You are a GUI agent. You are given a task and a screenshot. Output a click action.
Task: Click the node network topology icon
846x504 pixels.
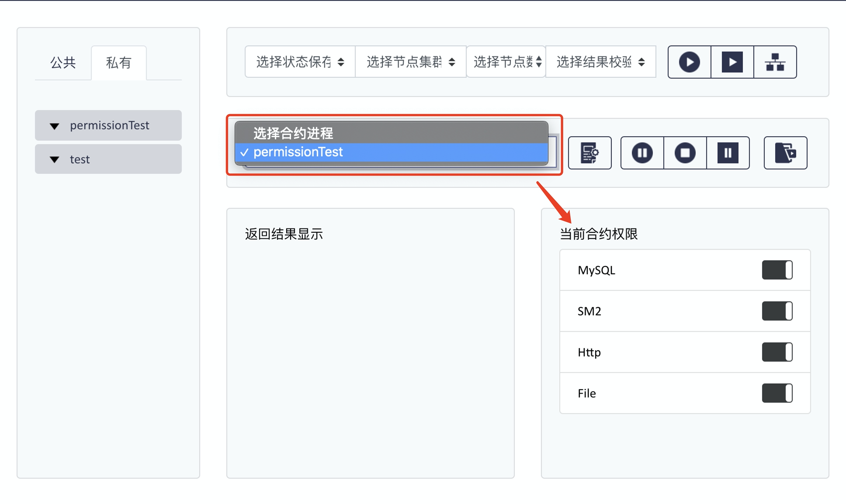775,62
